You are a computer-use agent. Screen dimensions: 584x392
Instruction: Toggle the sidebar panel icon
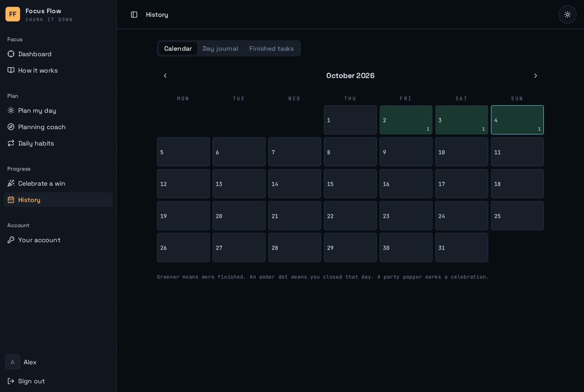point(134,15)
